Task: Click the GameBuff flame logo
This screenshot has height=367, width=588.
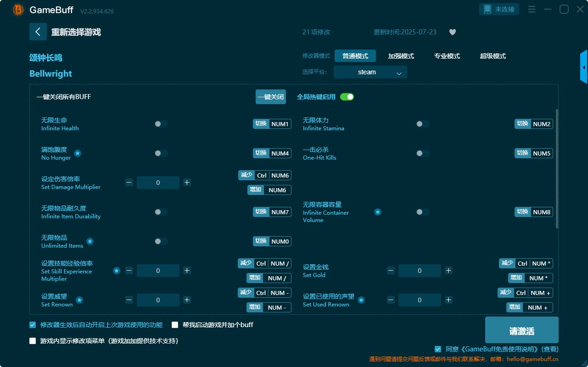Action: [x=17, y=9]
